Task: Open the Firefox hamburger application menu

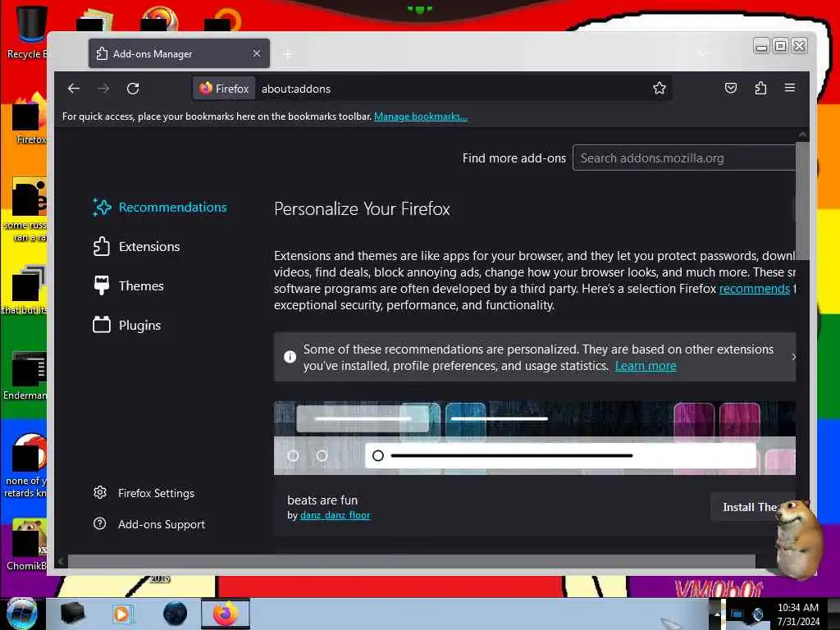Action: pos(790,88)
